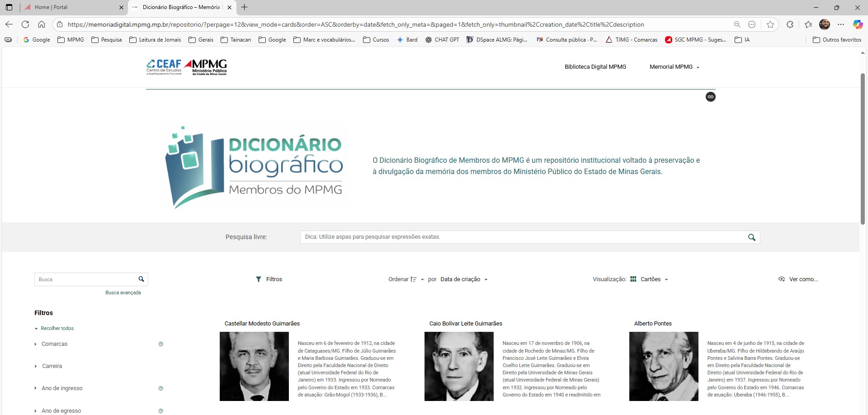The height and width of the screenshot is (415, 868).
Task: Open the Outros favoritos folder
Action: [x=837, y=40]
